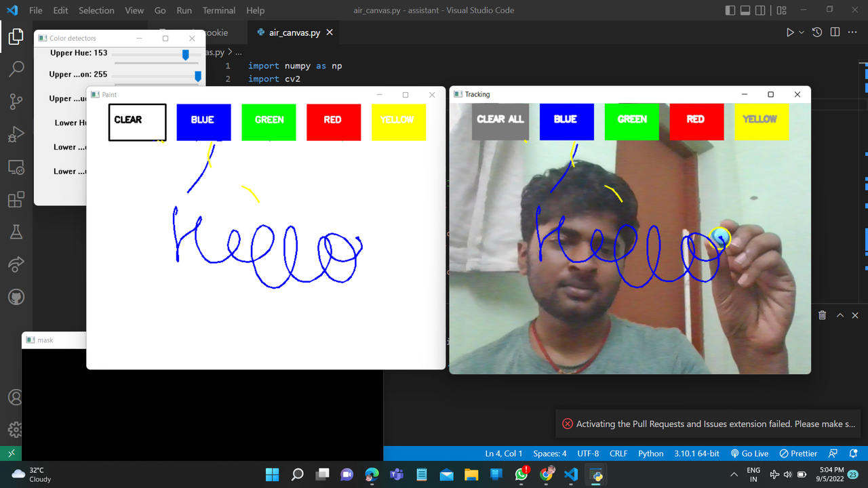Select the RED color button in Paint

(x=333, y=121)
